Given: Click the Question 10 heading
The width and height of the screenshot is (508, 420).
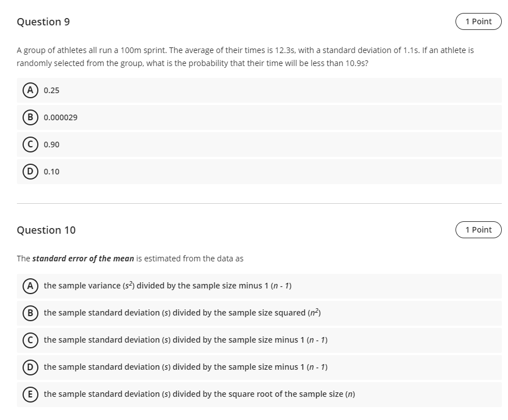Looking at the screenshot, I should (46, 230).
